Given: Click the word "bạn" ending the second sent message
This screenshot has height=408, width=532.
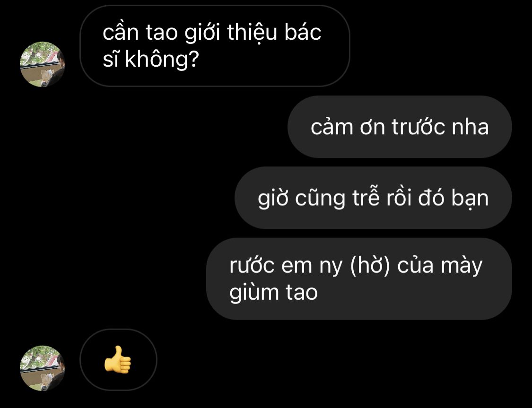Looking at the screenshot, I should 470,198.
